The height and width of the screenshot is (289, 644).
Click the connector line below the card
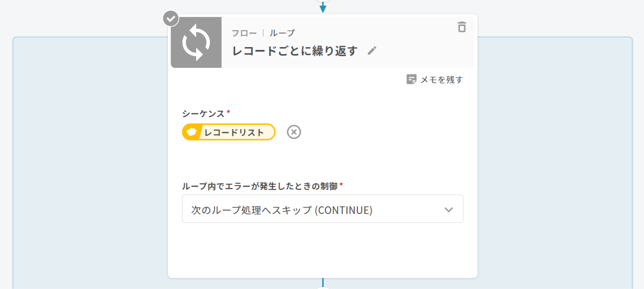[x=323, y=282]
